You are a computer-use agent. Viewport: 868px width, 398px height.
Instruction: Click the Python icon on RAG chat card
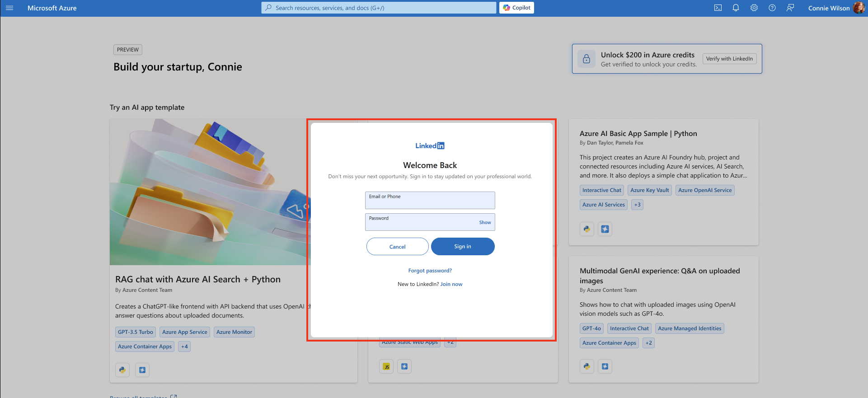pos(122,370)
